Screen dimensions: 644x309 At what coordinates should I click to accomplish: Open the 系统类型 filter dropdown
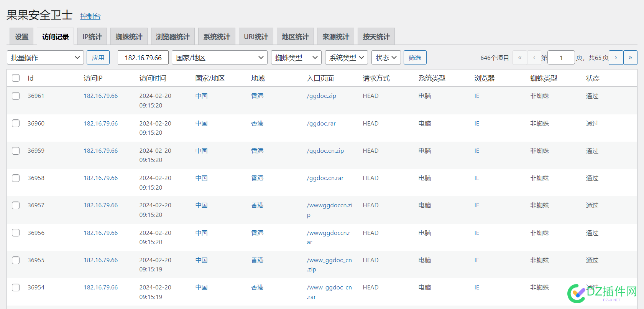tap(347, 58)
